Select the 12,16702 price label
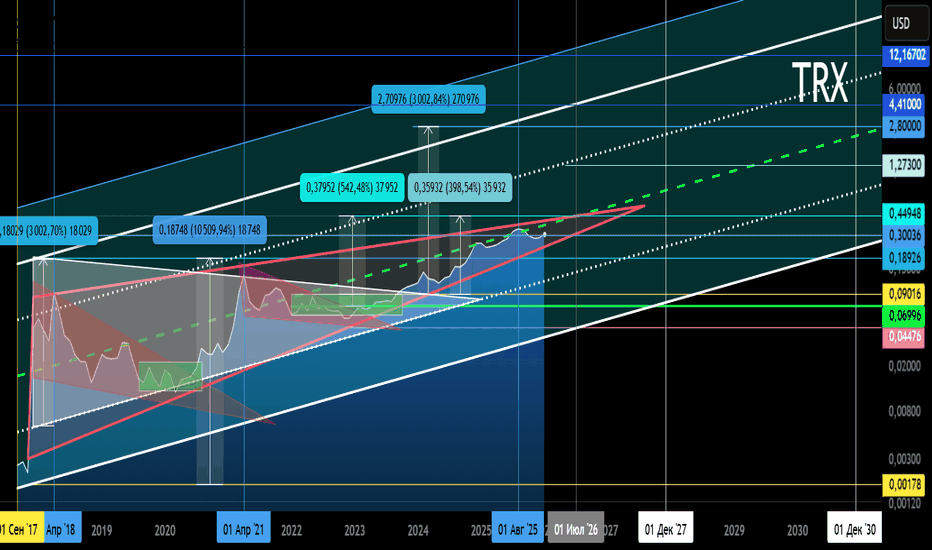This screenshot has height=550, width=932. [x=906, y=55]
